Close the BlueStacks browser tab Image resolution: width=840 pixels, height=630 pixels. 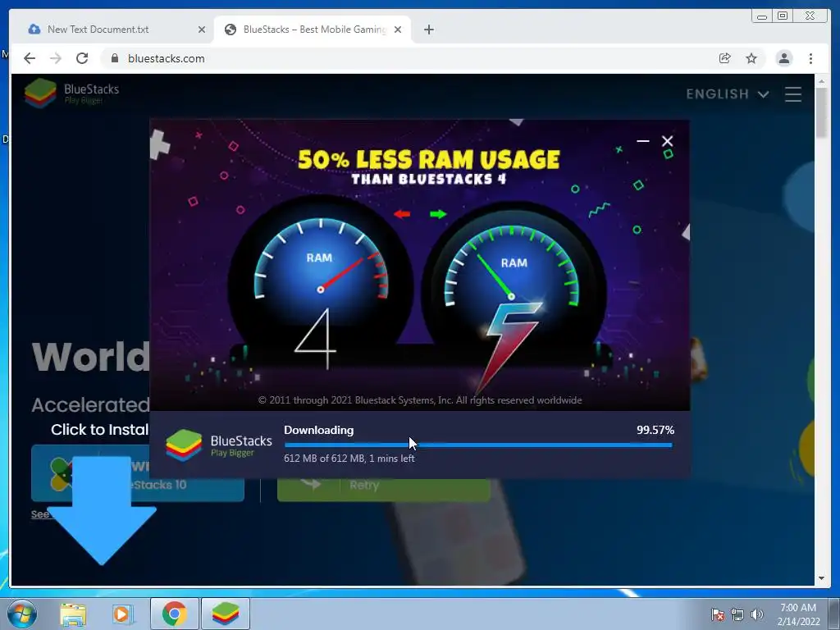pos(398,30)
